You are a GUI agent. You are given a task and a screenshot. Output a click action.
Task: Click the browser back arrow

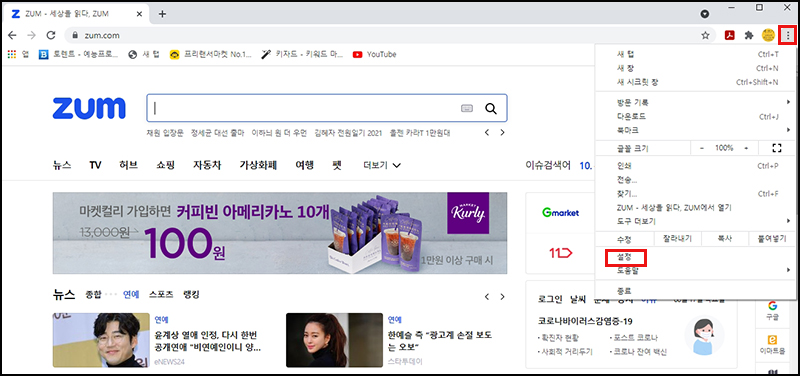coord(12,35)
